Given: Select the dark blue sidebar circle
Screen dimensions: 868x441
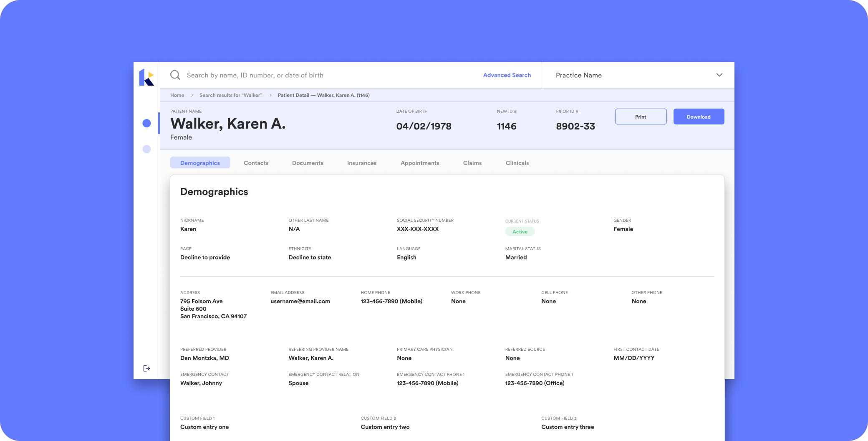Looking at the screenshot, I should click(146, 123).
